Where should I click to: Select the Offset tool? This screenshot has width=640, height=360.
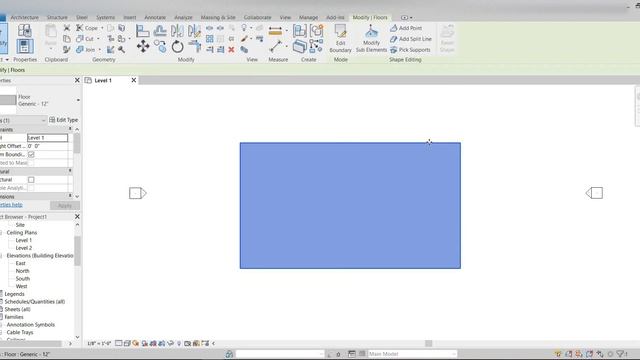[x=160, y=31]
